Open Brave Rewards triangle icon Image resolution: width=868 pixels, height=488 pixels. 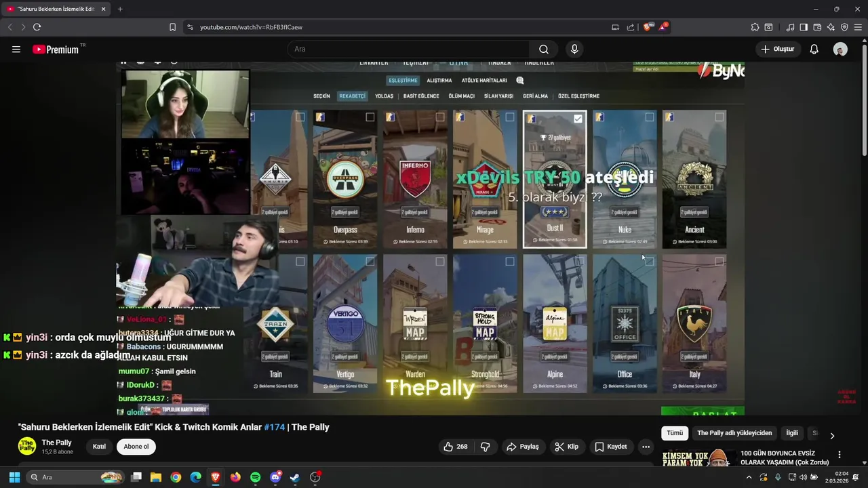click(x=663, y=27)
